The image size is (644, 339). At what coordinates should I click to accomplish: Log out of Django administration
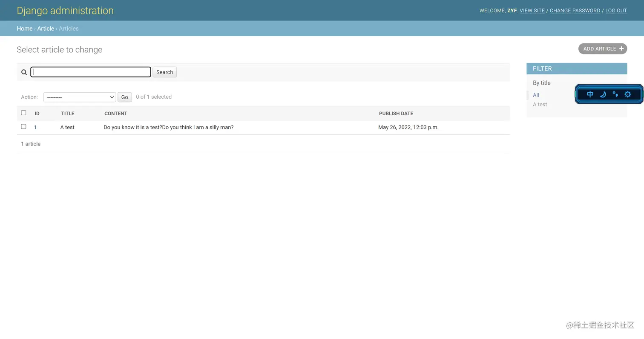pyautogui.click(x=616, y=11)
